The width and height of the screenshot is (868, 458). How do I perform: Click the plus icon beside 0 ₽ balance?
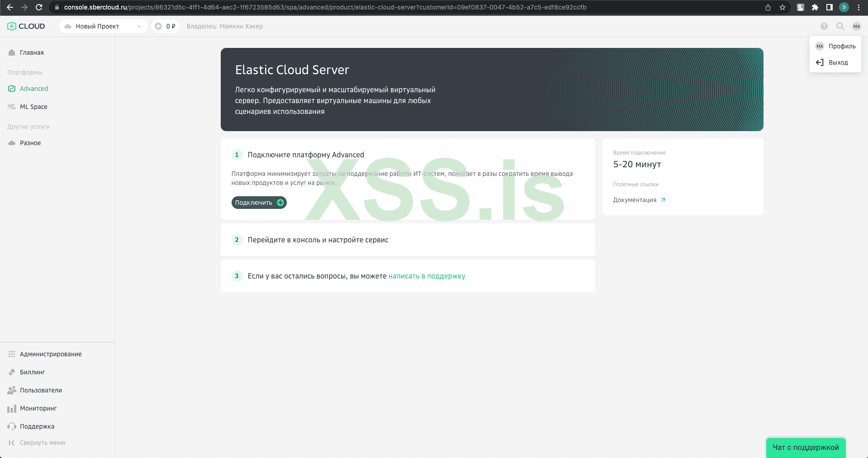[158, 26]
